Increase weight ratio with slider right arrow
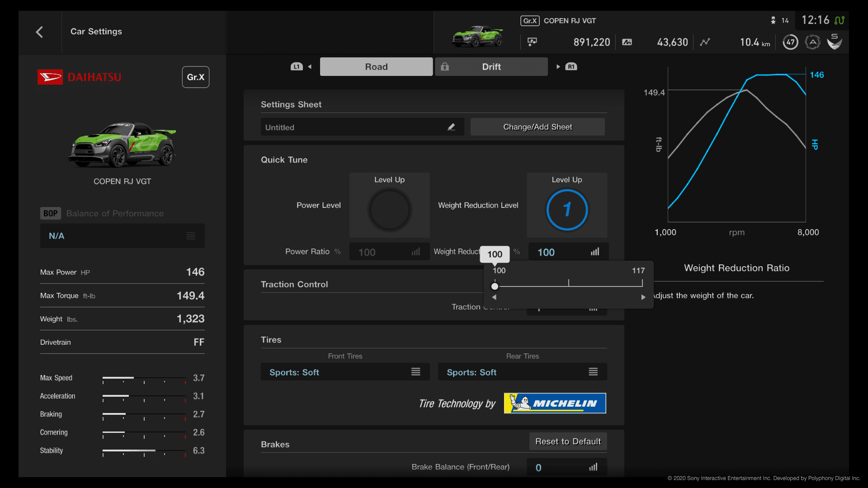The height and width of the screenshot is (488, 868). (x=643, y=297)
